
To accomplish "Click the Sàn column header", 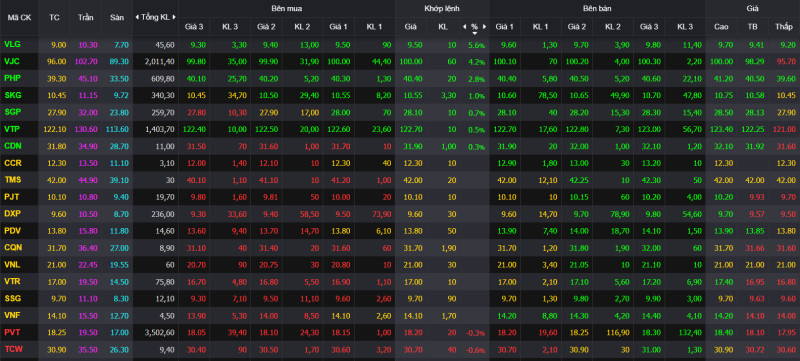I will 117,17.
